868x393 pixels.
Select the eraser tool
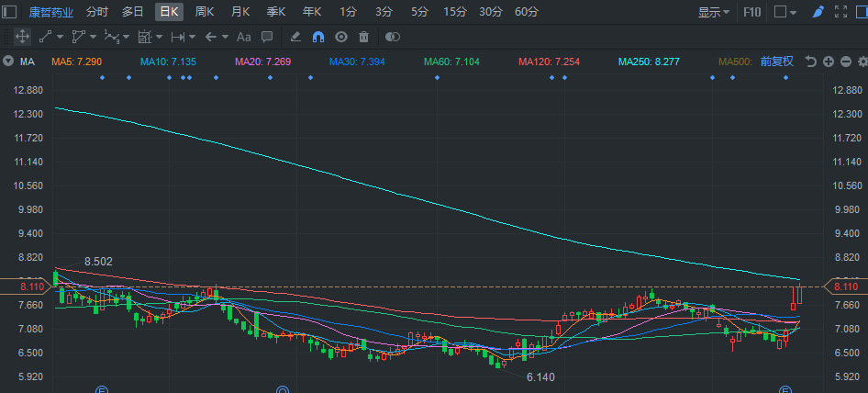pos(295,37)
